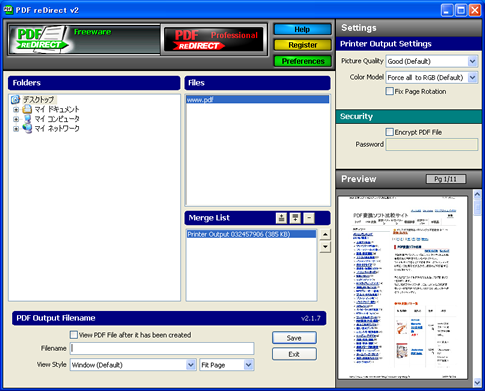
Task: Select Printer Output item in Merge List
Action: coord(251,234)
